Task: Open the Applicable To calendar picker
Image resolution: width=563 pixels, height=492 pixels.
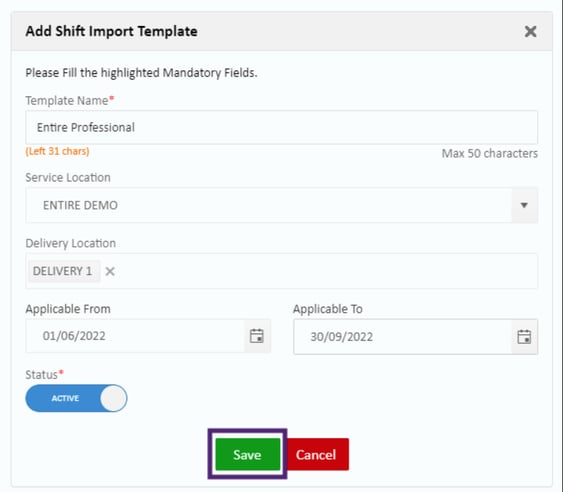Action: pyautogui.click(x=524, y=337)
